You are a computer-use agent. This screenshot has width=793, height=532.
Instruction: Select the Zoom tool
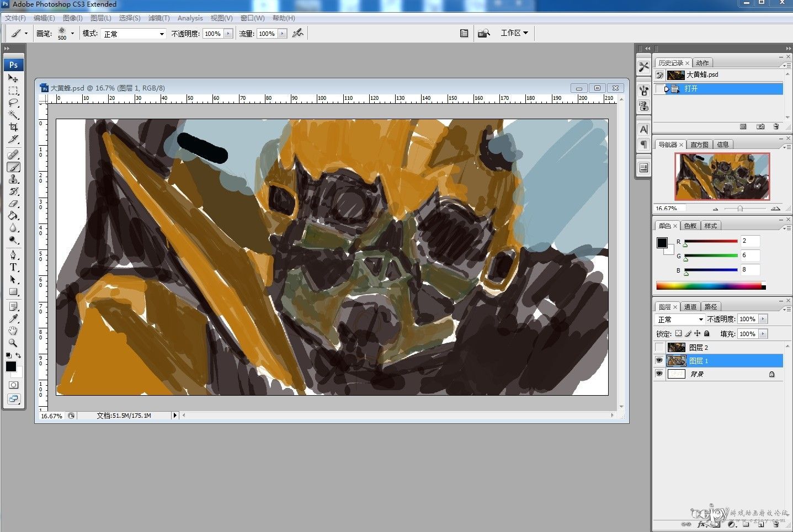[x=13, y=343]
